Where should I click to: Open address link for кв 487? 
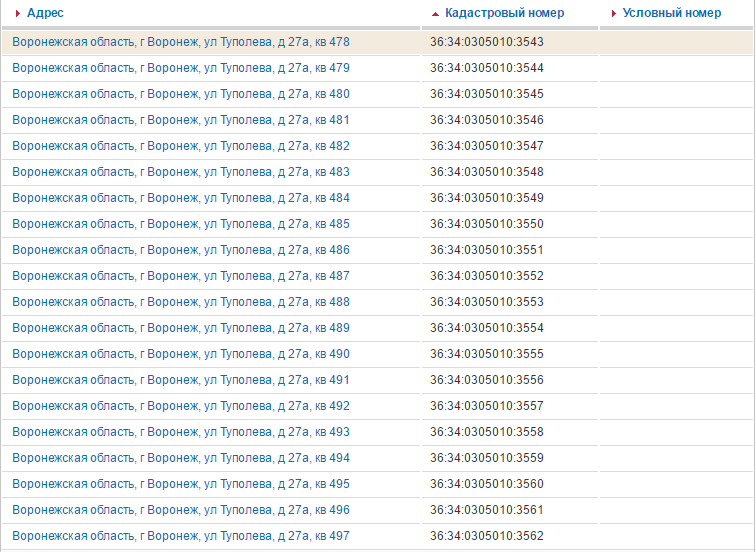pyautogui.click(x=181, y=276)
